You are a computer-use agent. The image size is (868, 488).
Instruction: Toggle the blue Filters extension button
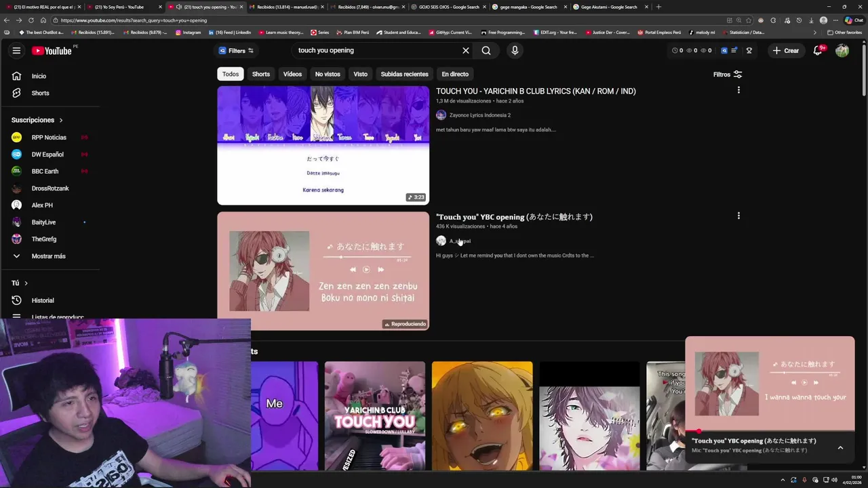point(235,50)
